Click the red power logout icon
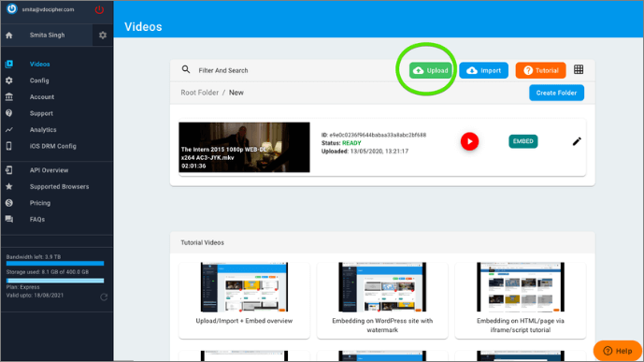Image resolution: width=644 pixels, height=362 pixels. tap(99, 9)
